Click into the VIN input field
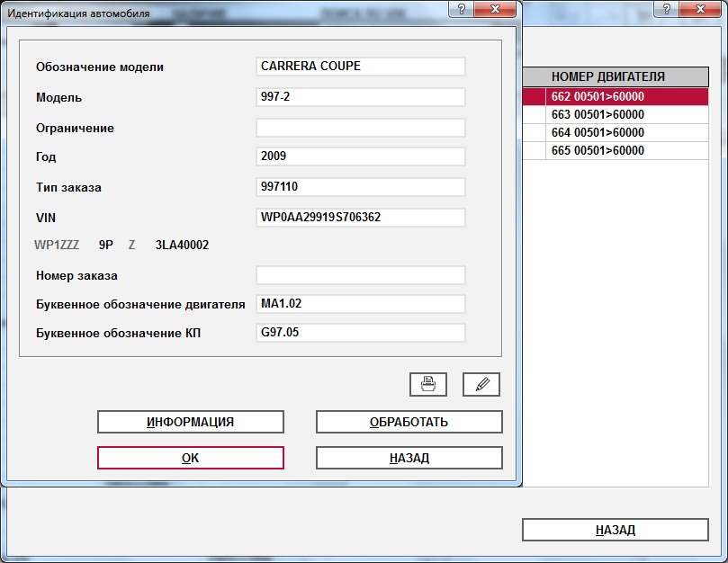This screenshot has width=728, height=563. click(x=360, y=218)
